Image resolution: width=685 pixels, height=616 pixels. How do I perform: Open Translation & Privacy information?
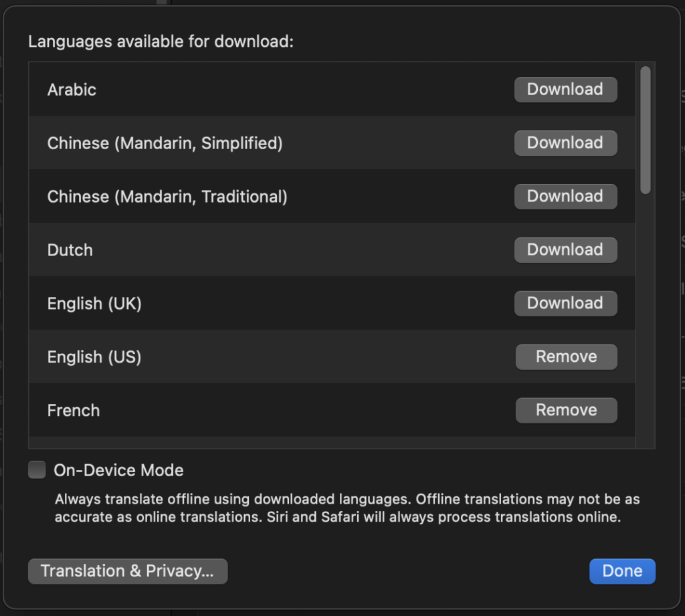tap(127, 571)
